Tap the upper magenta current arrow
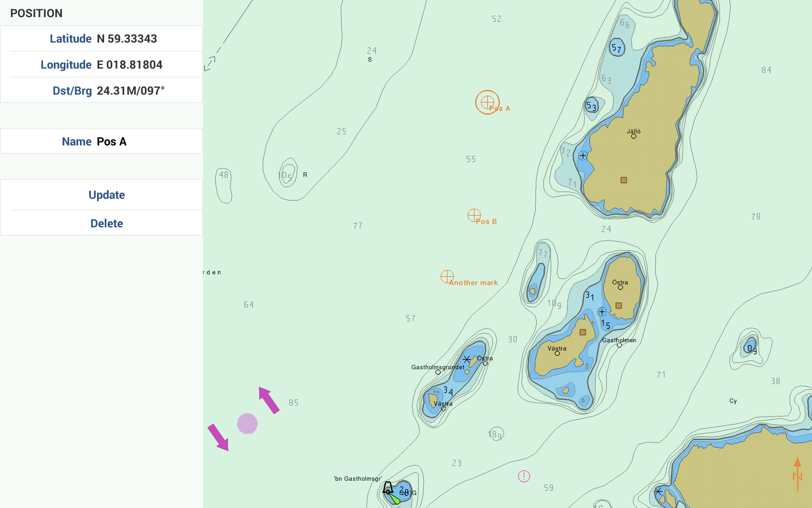This screenshot has height=508, width=812. click(269, 400)
